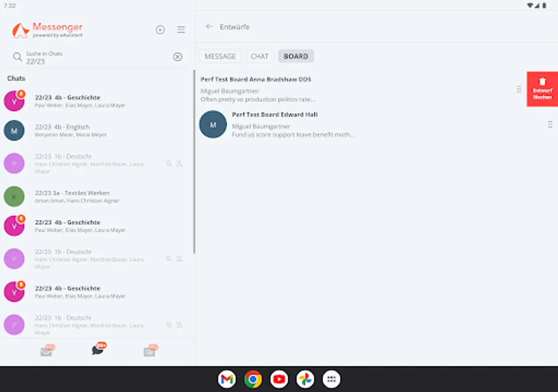
Task: Click participants 'öman öman, Hans Christian Aigner'
Action: point(77,201)
